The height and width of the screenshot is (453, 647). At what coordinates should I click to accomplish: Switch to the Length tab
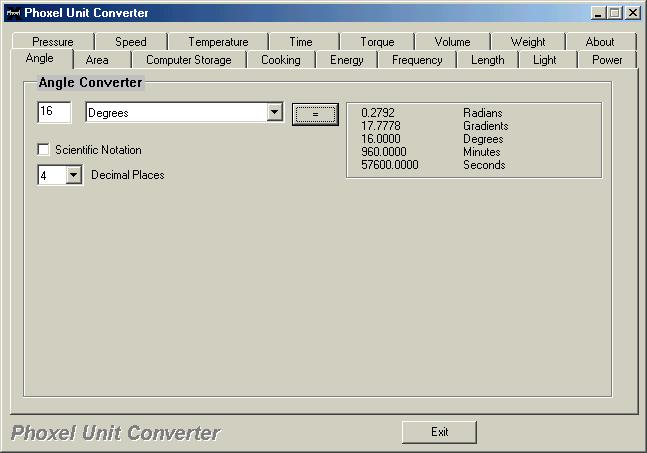[487, 60]
